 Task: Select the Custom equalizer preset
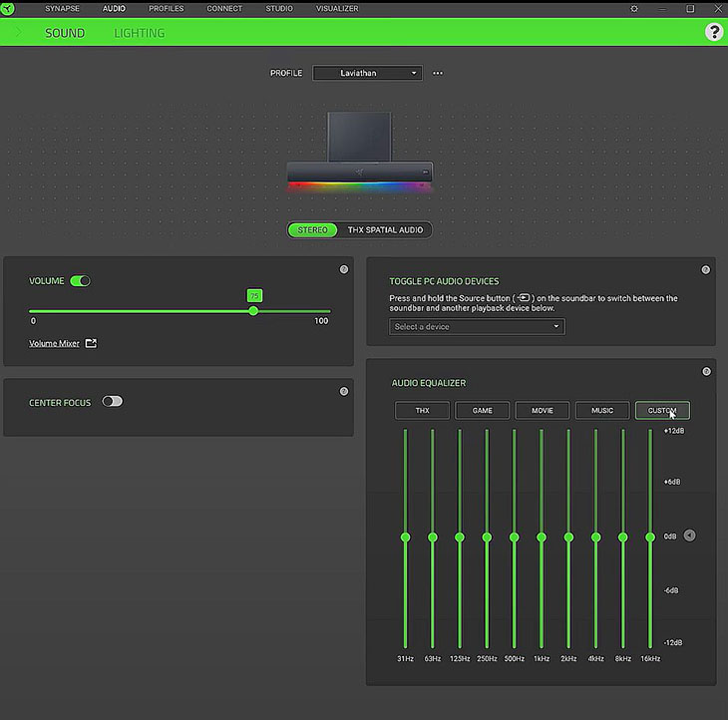coord(662,411)
